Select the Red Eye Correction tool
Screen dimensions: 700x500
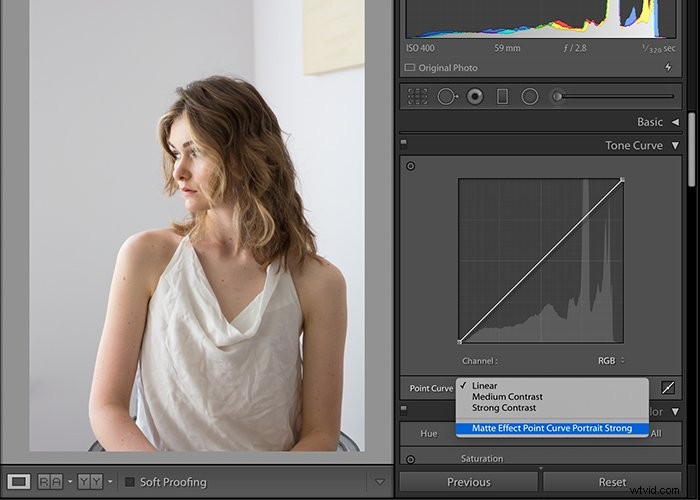475,96
